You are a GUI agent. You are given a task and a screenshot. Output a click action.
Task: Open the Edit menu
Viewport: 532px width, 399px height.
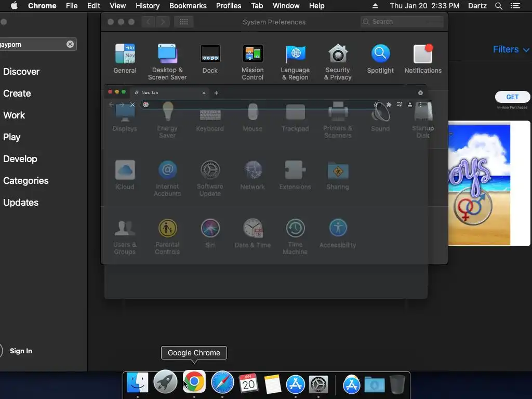click(94, 6)
